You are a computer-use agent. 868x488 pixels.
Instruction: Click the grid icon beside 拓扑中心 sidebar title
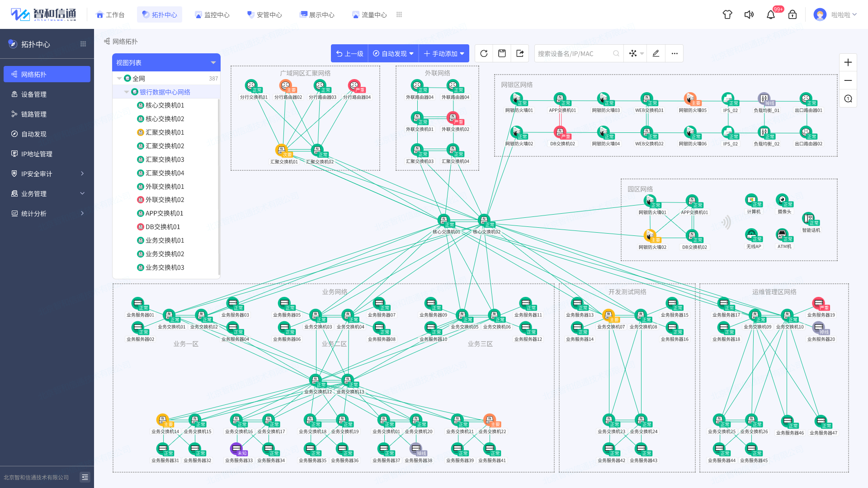pos(83,44)
